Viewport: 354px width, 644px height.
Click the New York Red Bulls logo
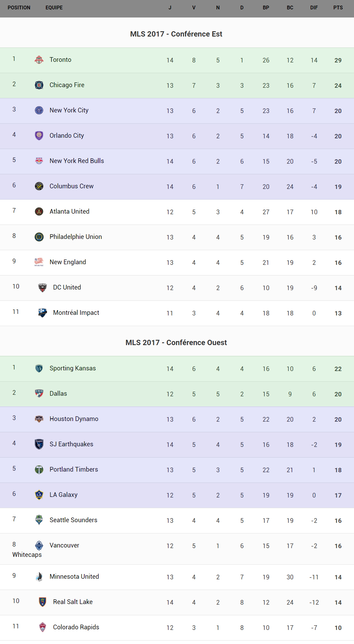39,161
